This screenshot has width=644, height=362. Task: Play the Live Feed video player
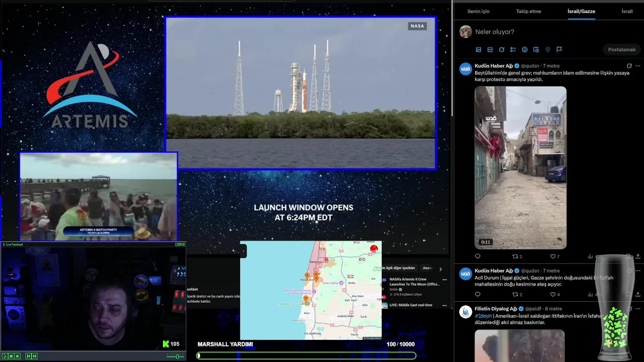5,356
